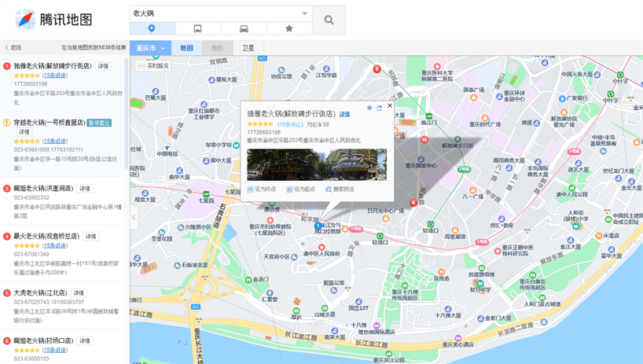Select the location pin search tab
Screen dimensions: 643x364
pos(152,28)
